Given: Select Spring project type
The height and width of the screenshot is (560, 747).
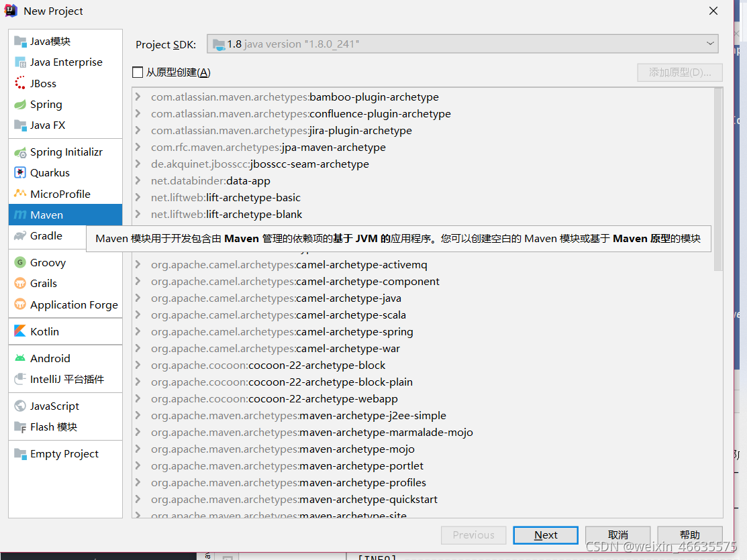Looking at the screenshot, I should coord(65,104).
